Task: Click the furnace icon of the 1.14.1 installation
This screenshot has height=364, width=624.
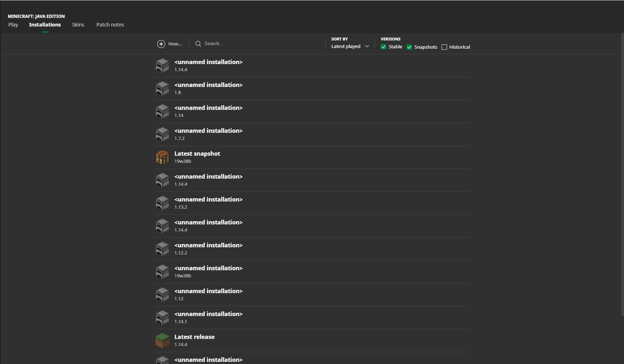Action: [162, 317]
